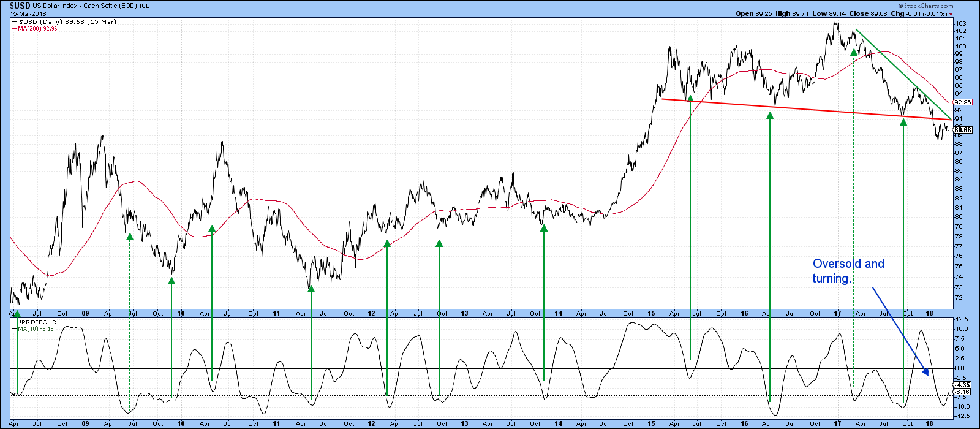Click the -4.35 indicator value label
This screenshot has height=429, width=980.
963,385
